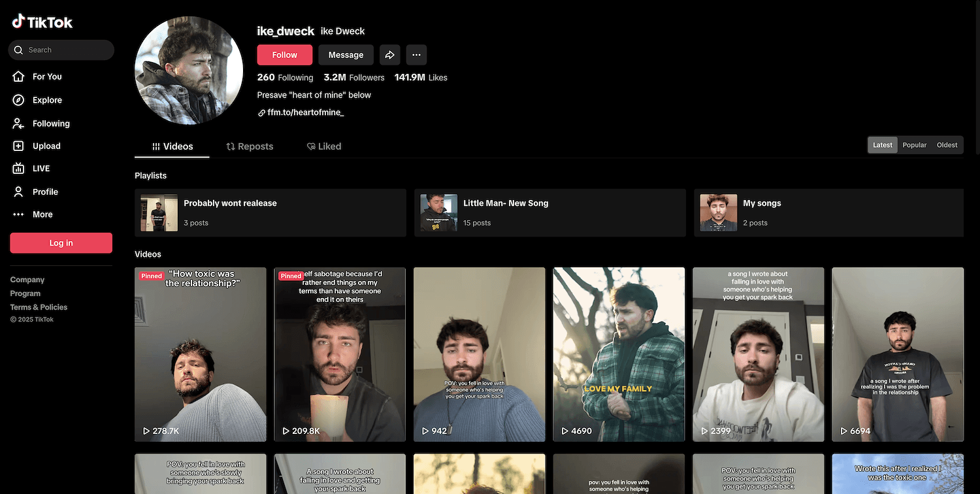Click the share arrow icon

coord(389,55)
